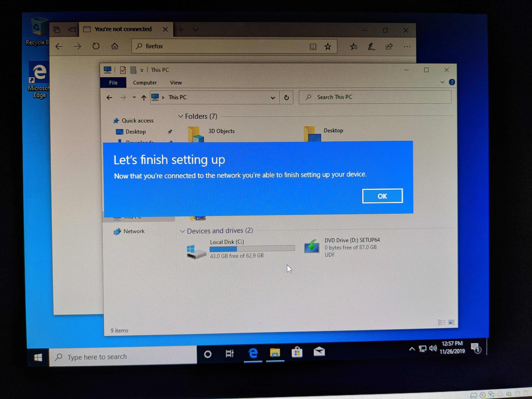Refresh This PC with the refresh icon
Screen dimensions: 532x399
[x=286, y=98]
